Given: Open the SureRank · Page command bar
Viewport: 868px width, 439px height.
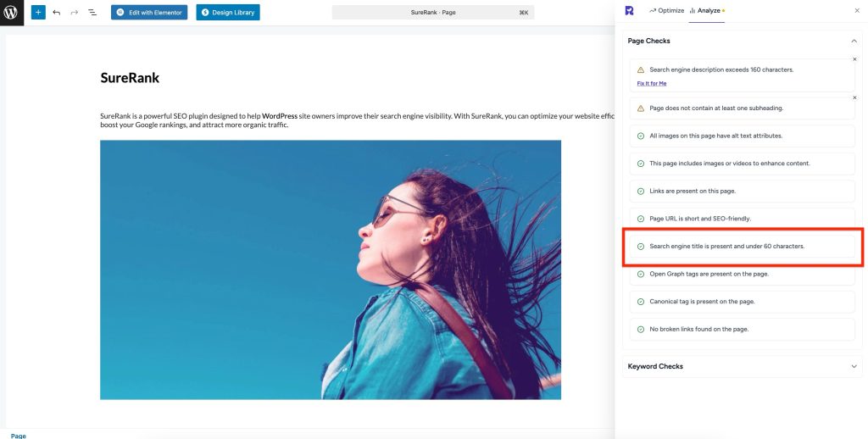Looking at the screenshot, I should click(x=433, y=13).
